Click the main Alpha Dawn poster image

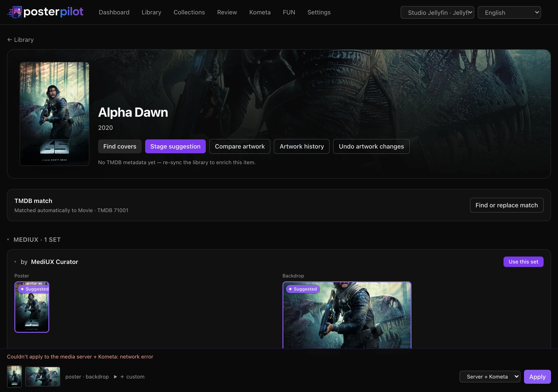pos(54,114)
